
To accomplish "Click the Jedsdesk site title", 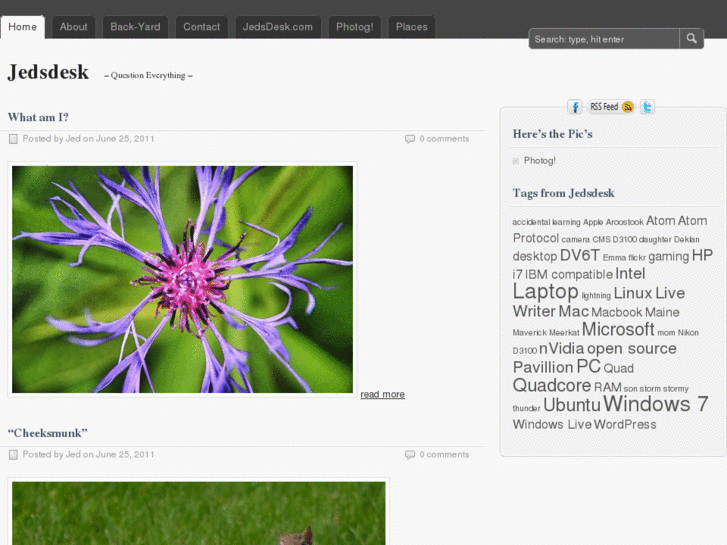I will click(48, 72).
